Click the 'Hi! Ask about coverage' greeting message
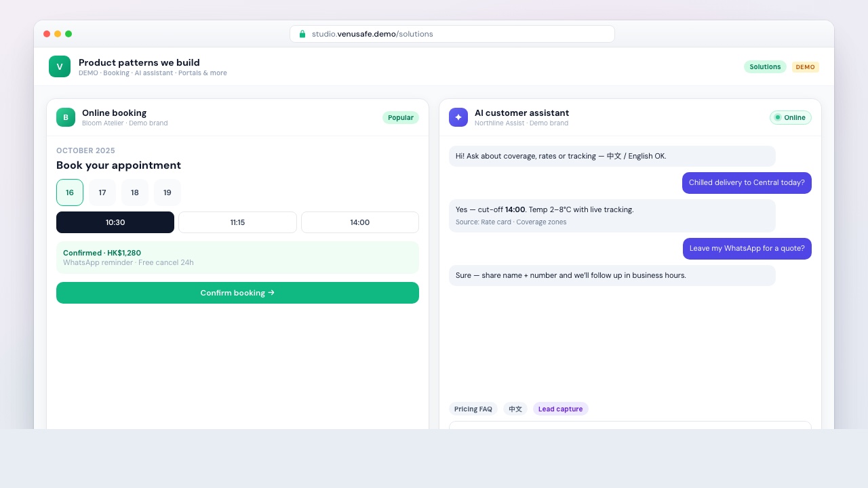The height and width of the screenshot is (488, 868). pos(612,156)
